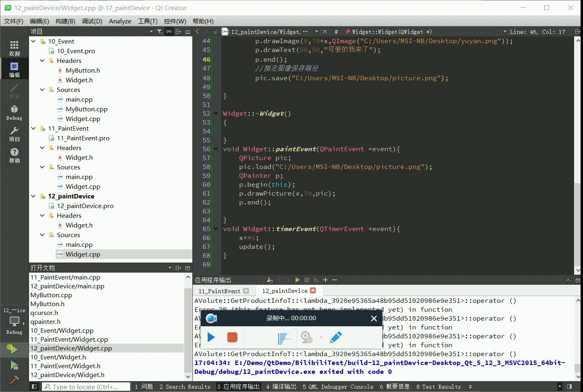This screenshot has width=583, height=392.
Task: Collapse the 11_PaintEvent project node
Action: coord(33,128)
